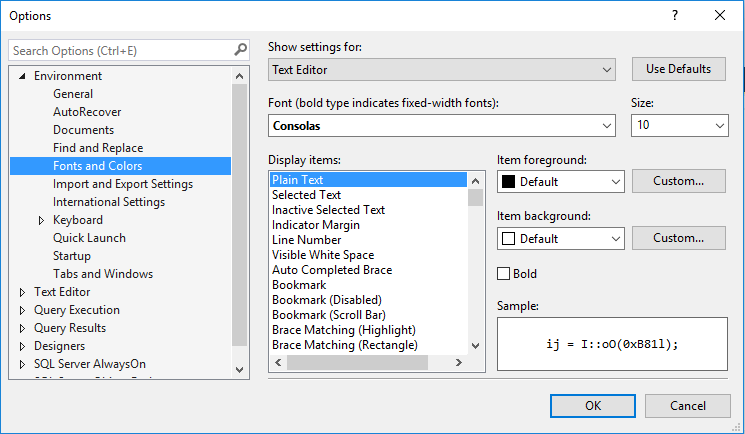Open the Tabs and Windows page
This screenshot has width=745, height=434.
pyautogui.click(x=103, y=274)
